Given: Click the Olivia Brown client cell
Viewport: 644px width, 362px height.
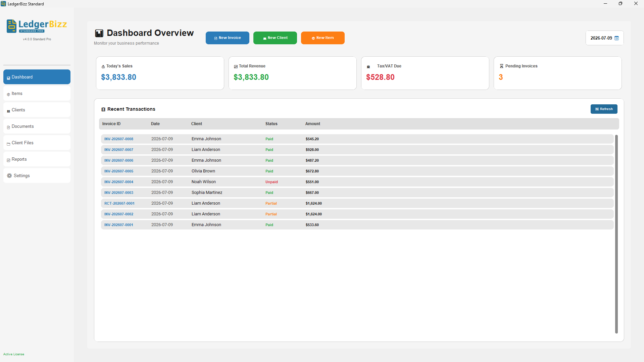Looking at the screenshot, I should (203, 171).
